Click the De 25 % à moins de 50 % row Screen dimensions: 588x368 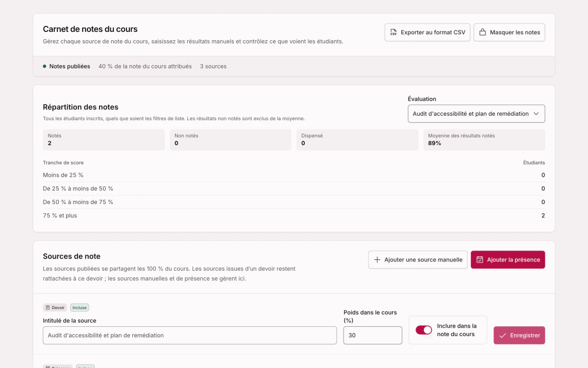coord(294,188)
